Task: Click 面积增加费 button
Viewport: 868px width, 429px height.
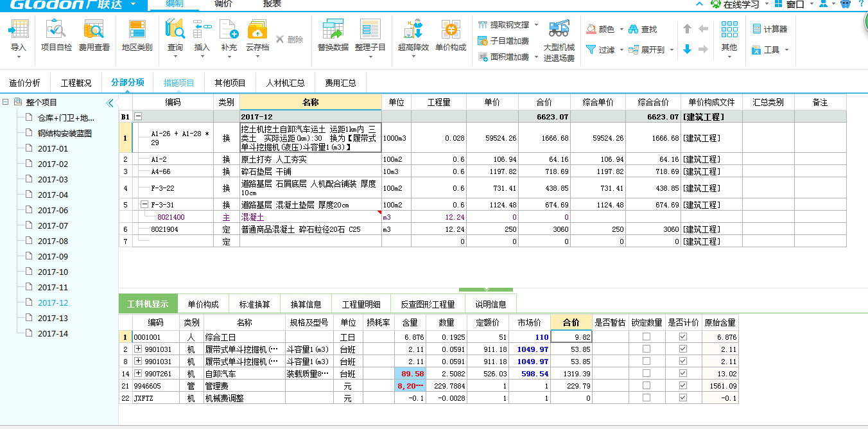Action: (x=508, y=57)
